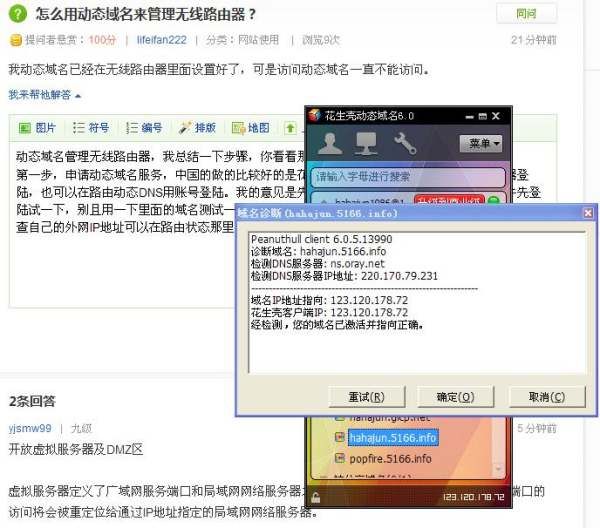600x528 pixels.
Task: Expand the 菜单 dropdown in Peanuthull
Action: pos(481,143)
